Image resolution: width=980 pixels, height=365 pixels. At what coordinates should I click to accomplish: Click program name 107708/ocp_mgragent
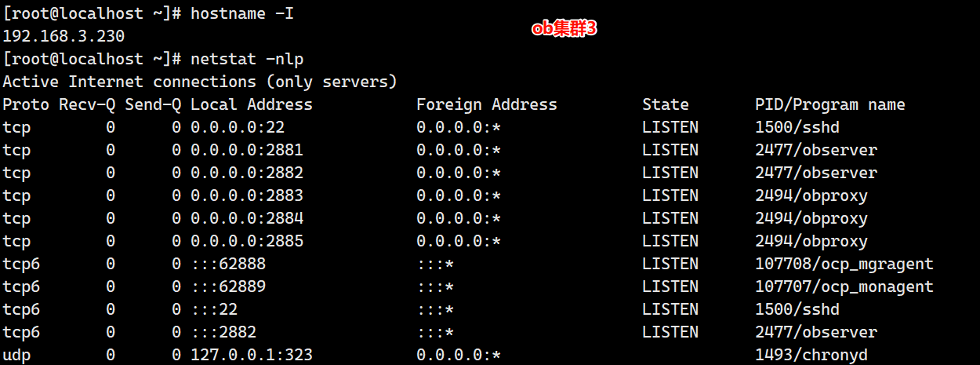[844, 264]
